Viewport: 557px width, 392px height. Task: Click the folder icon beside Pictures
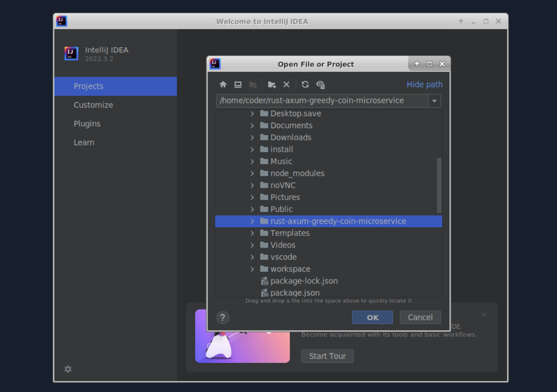point(264,197)
